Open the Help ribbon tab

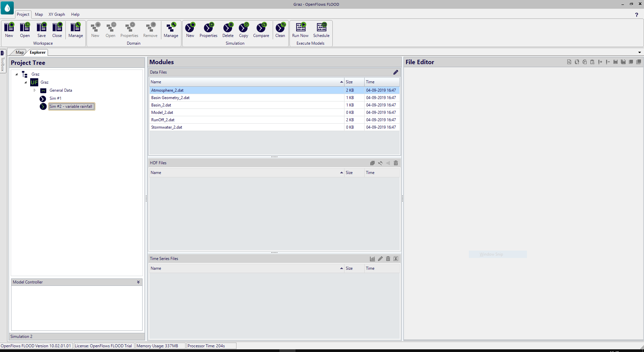pyautogui.click(x=75, y=14)
